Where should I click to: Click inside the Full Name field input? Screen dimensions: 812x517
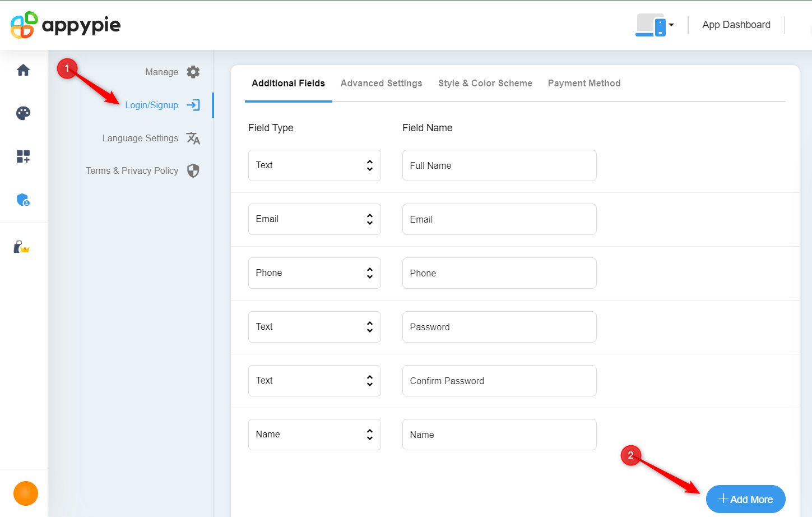coord(499,165)
